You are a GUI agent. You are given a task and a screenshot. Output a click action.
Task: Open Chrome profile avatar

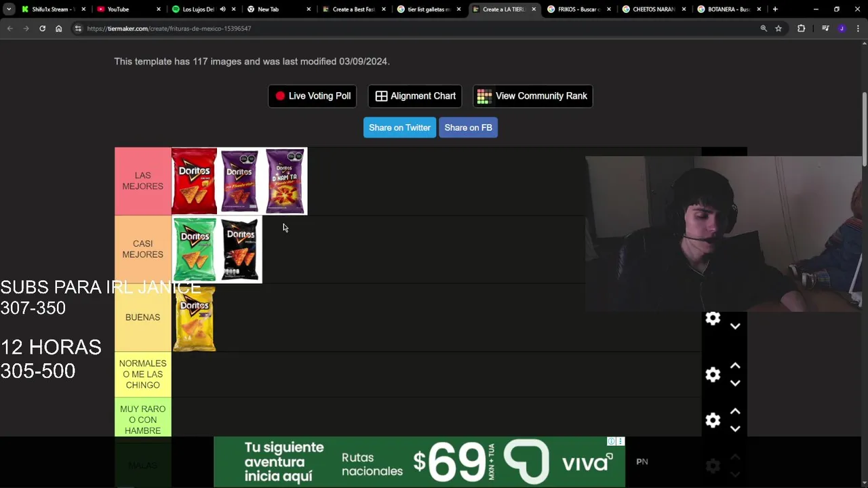[x=842, y=28]
